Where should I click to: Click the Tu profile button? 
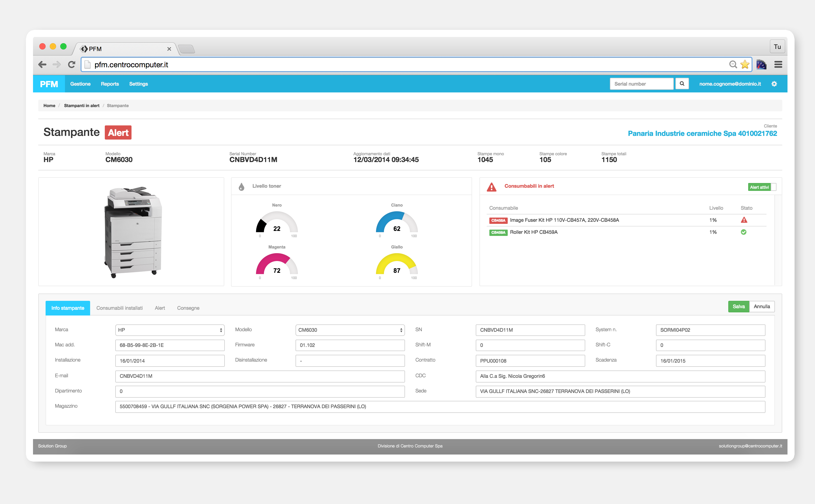[777, 47]
